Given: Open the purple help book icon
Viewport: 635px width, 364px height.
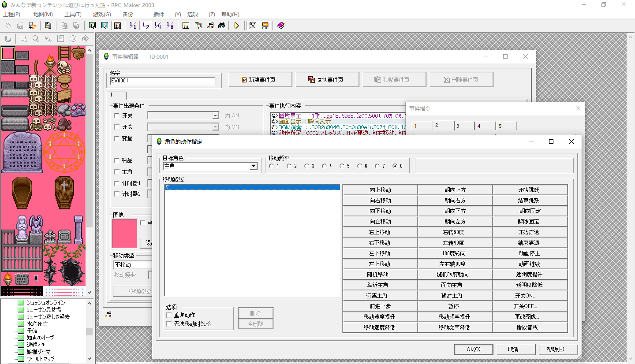Looking at the screenshot, I should tap(281, 26).
